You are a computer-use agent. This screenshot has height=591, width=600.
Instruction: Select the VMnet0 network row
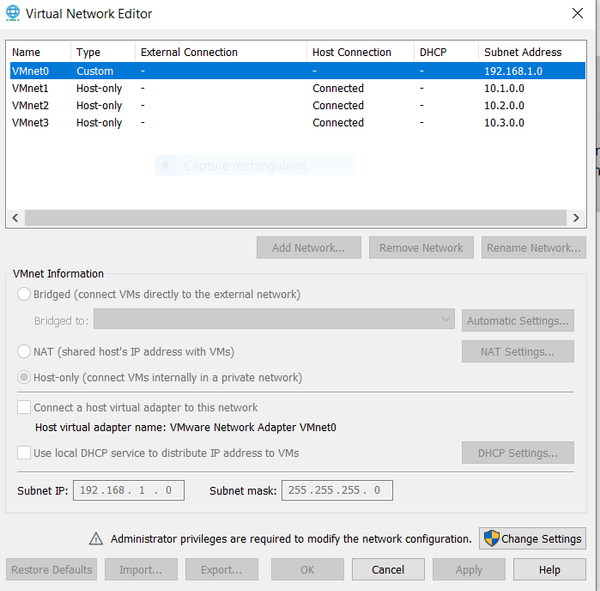point(297,71)
